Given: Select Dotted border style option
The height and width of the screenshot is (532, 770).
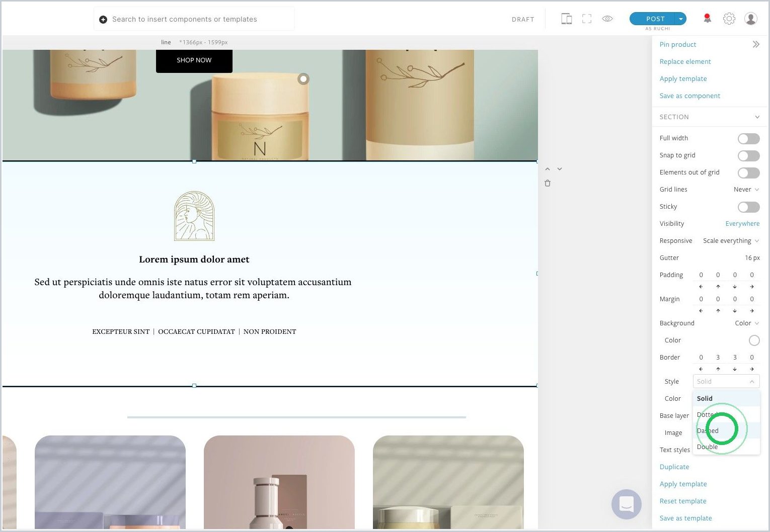Looking at the screenshot, I should point(726,414).
